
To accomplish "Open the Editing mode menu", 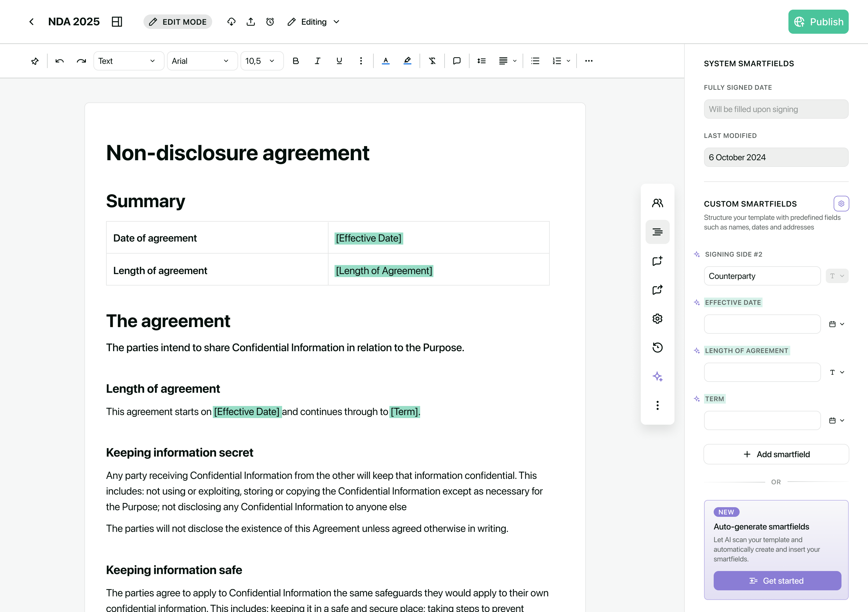I will point(314,22).
